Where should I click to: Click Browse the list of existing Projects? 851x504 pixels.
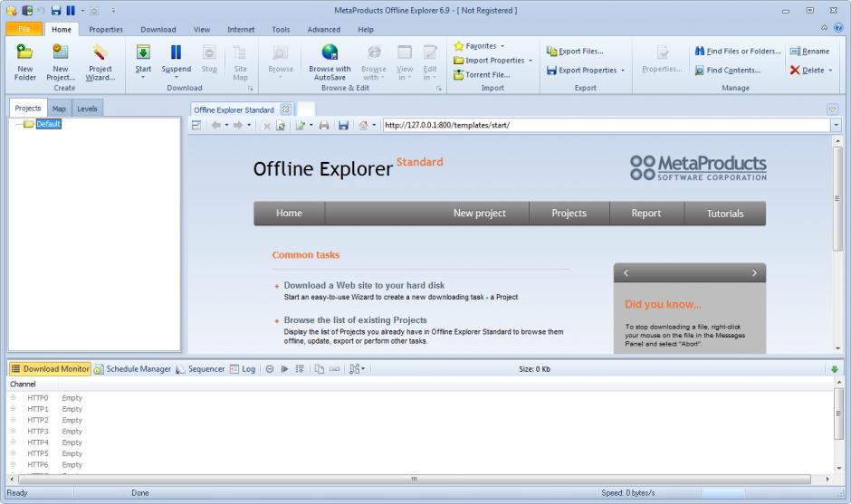[355, 320]
